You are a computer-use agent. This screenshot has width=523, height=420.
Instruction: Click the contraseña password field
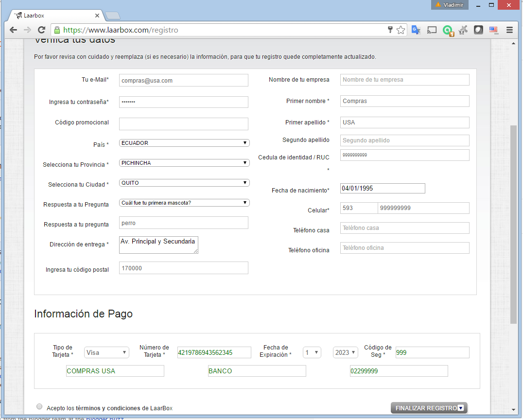(x=183, y=102)
